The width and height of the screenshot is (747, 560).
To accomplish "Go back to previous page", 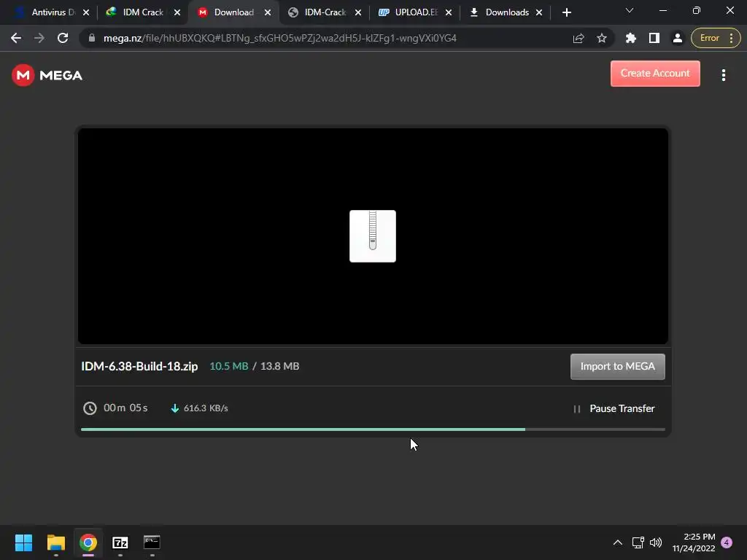I will tap(16, 38).
